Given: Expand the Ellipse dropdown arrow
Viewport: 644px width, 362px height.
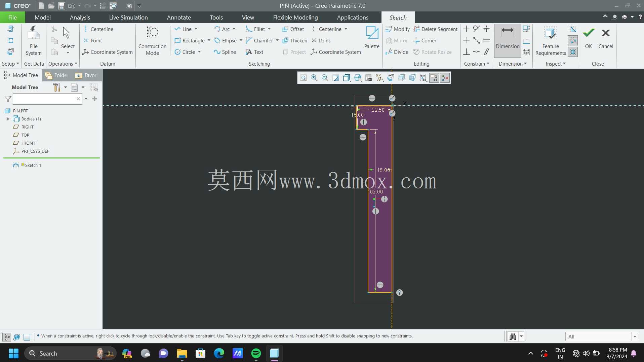Looking at the screenshot, I should (x=241, y=41).
